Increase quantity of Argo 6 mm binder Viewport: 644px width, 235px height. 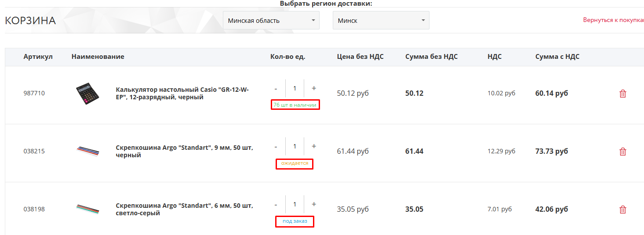coord(314,204)
